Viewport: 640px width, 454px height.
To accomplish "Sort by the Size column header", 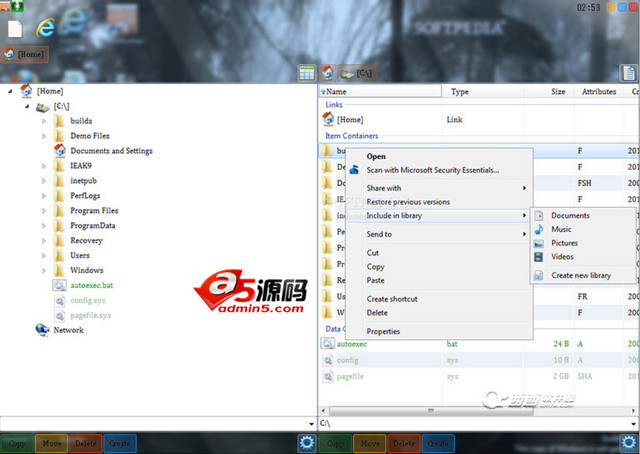I will pyautogui.click(x=557, y=91).
